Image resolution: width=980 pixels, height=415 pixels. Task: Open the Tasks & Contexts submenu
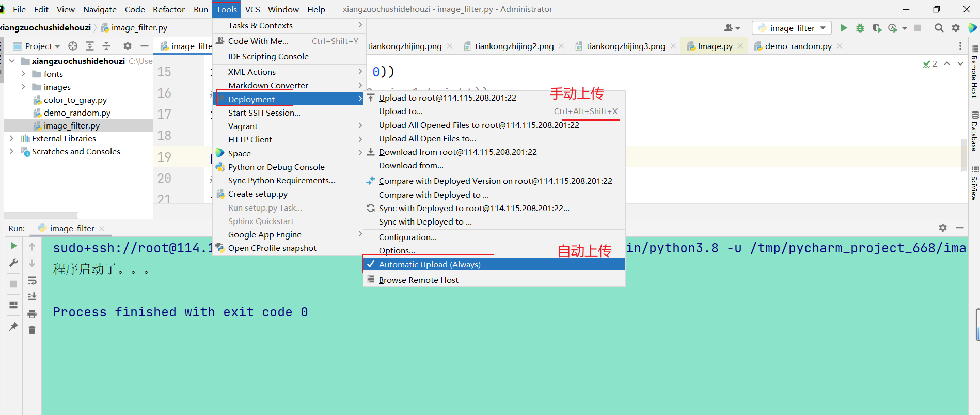point(288,25)
